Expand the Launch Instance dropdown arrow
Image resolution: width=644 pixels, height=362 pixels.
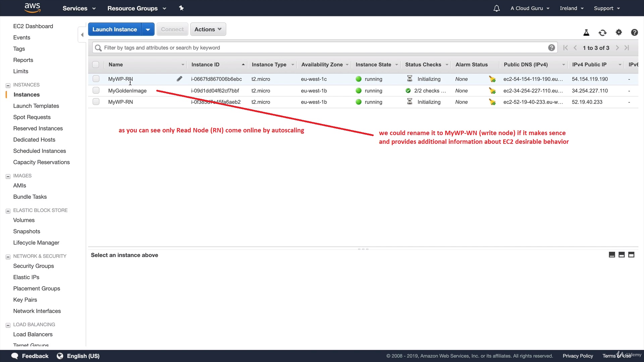pyautogui.click(x=148, y=29)
